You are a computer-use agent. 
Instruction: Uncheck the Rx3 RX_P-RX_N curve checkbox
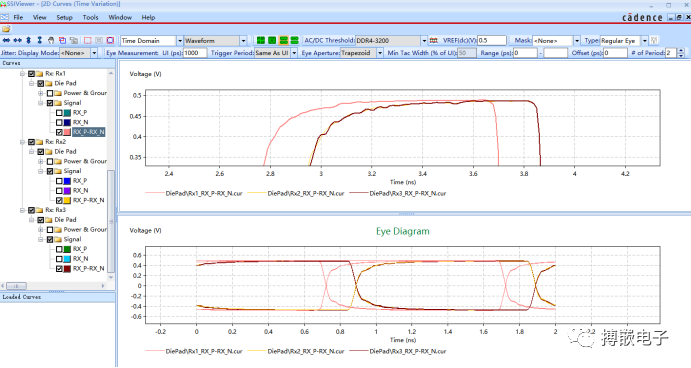click(x=59, y=268)
